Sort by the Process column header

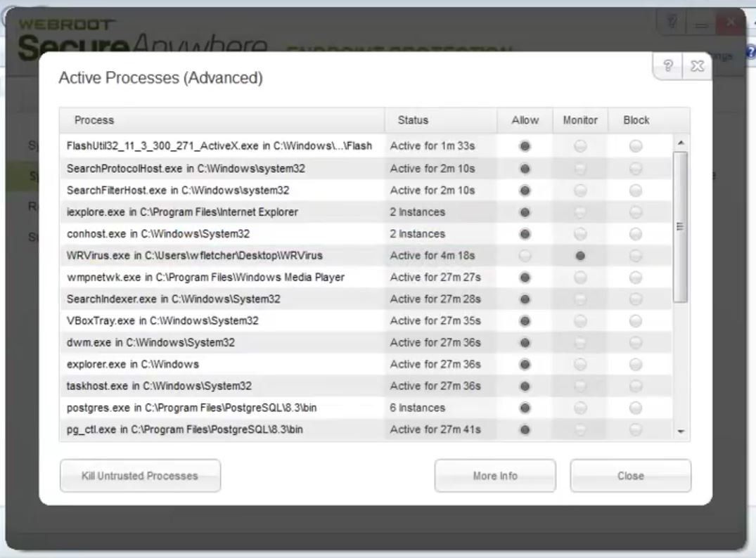(x=222, y=120)
